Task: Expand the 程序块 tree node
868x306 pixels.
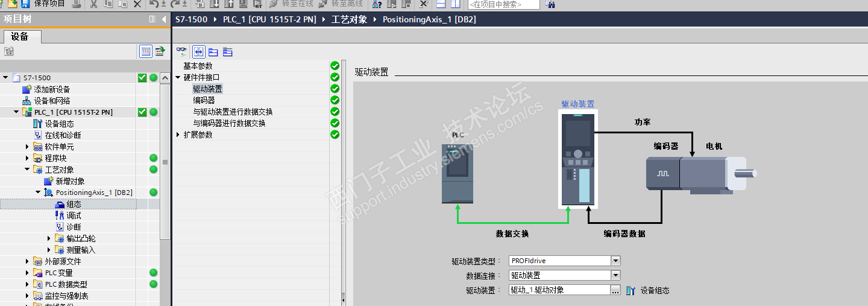Action: coord(27,158)
